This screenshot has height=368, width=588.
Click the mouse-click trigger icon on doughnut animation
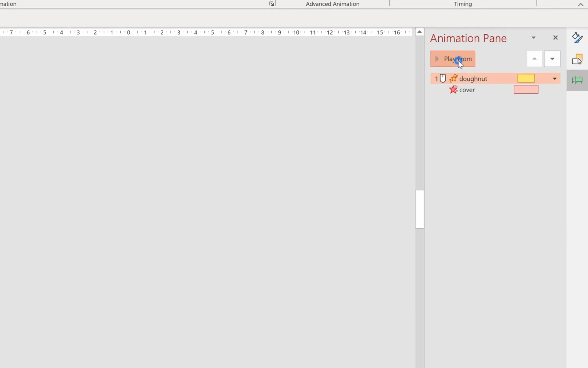442,78
